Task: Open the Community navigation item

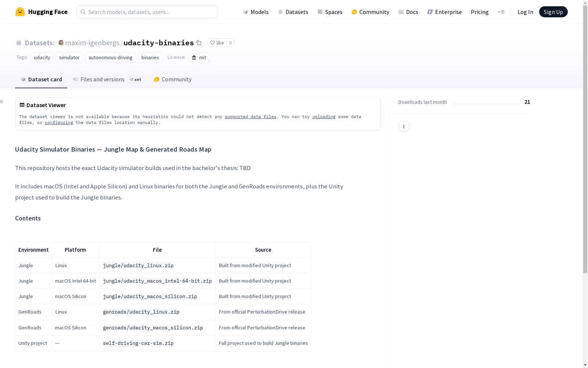Action: [370, 12]
